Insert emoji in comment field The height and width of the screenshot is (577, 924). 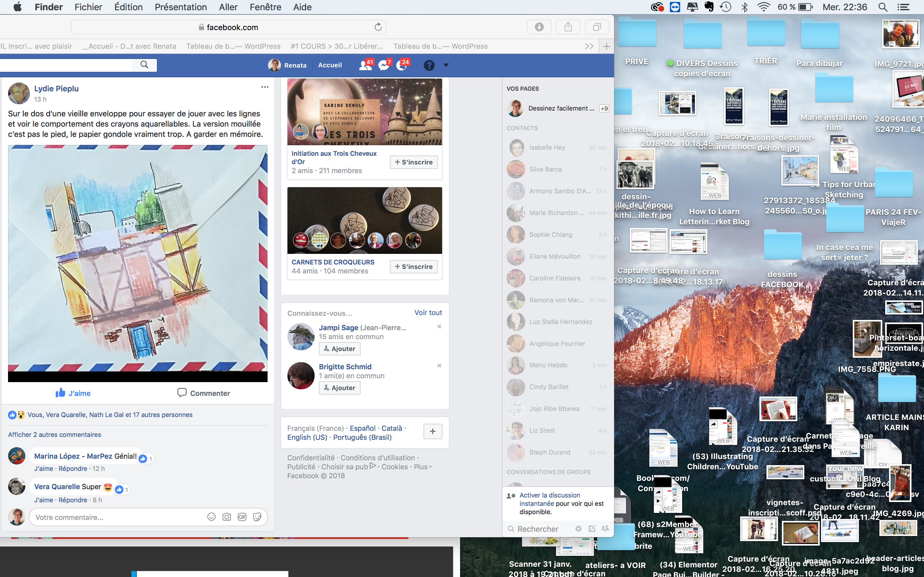[x=211, y=517]
